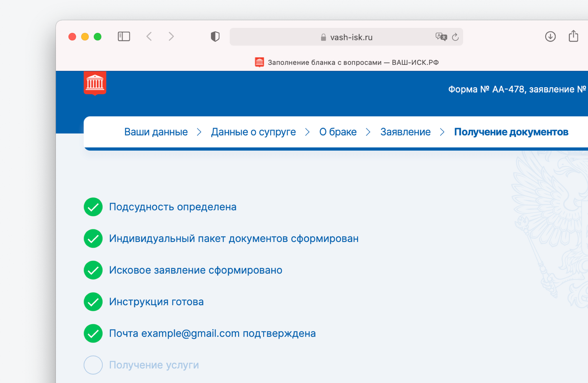This screenshot has height=383, width=588.
Task: Click the checkmark beside Подсудность определена
Action: coord(93,207)
